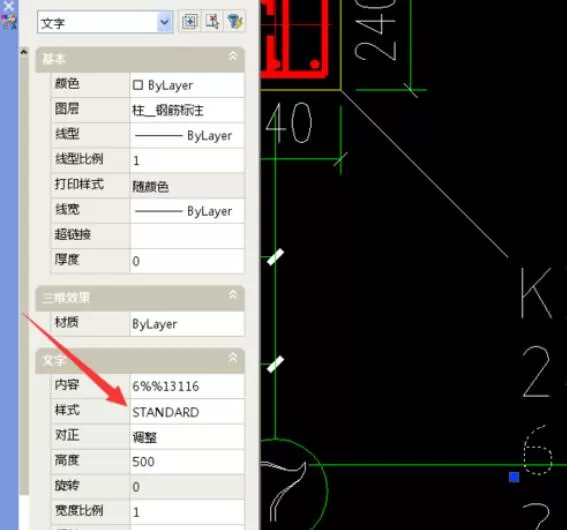Click the 厚度 value 0
The image size is (567, 530).
tap(187, 261)
